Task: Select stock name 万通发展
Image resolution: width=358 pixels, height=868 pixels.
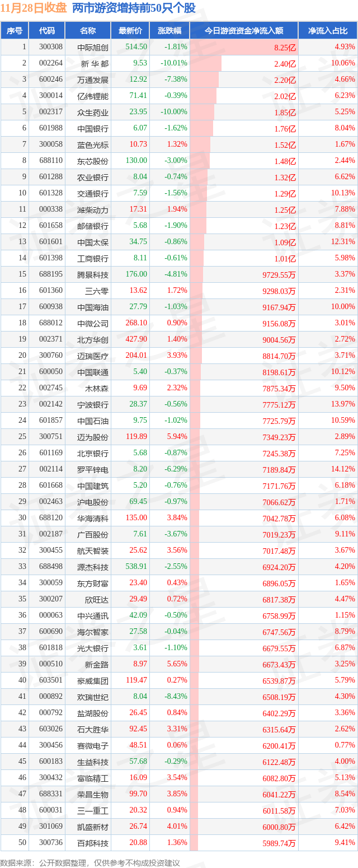Action: [x=93, y=80]
